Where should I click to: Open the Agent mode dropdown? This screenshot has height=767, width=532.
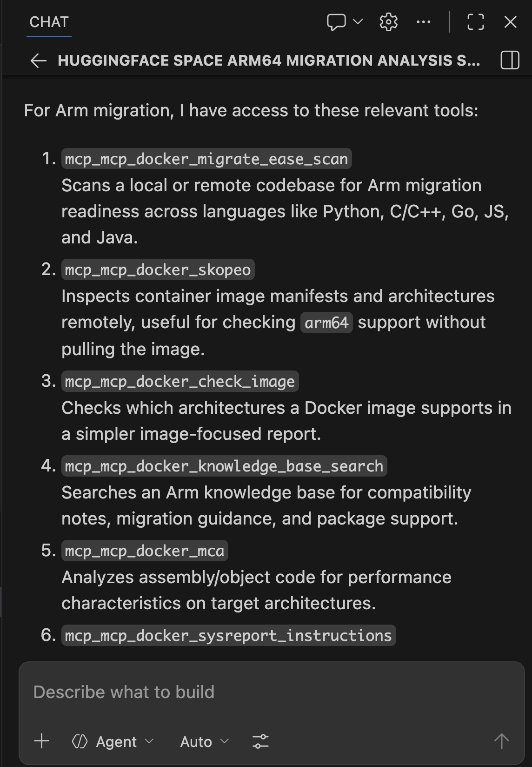pos(113,741)
